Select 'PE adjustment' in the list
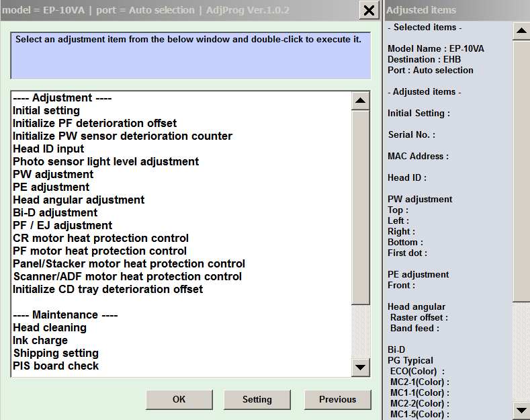 click(51, 187)
